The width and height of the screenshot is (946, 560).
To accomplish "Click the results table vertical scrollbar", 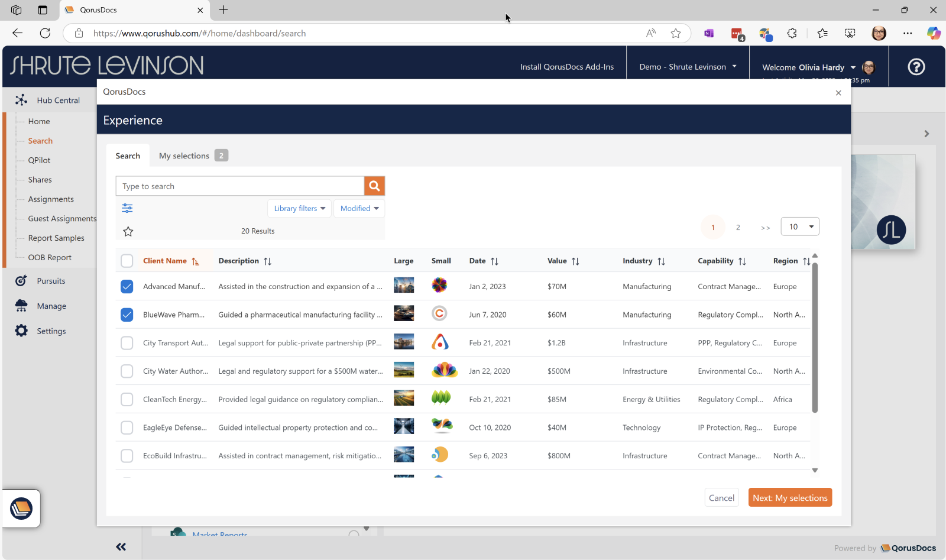I will (815, 337).
